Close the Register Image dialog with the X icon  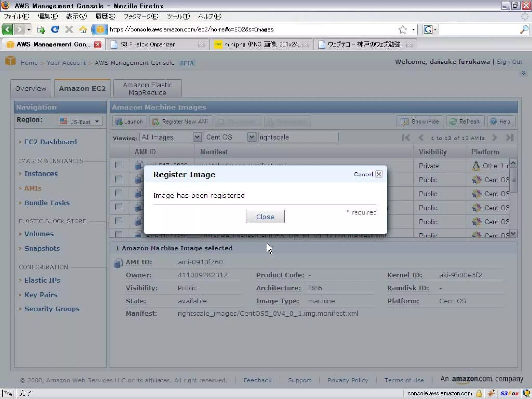[379, 174]
